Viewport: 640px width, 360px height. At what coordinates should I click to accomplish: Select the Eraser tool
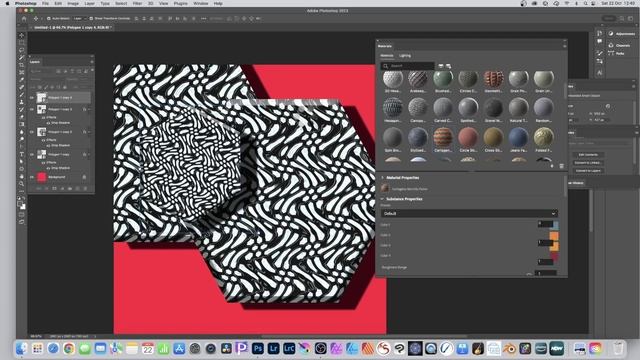click(x=22, y=117)
